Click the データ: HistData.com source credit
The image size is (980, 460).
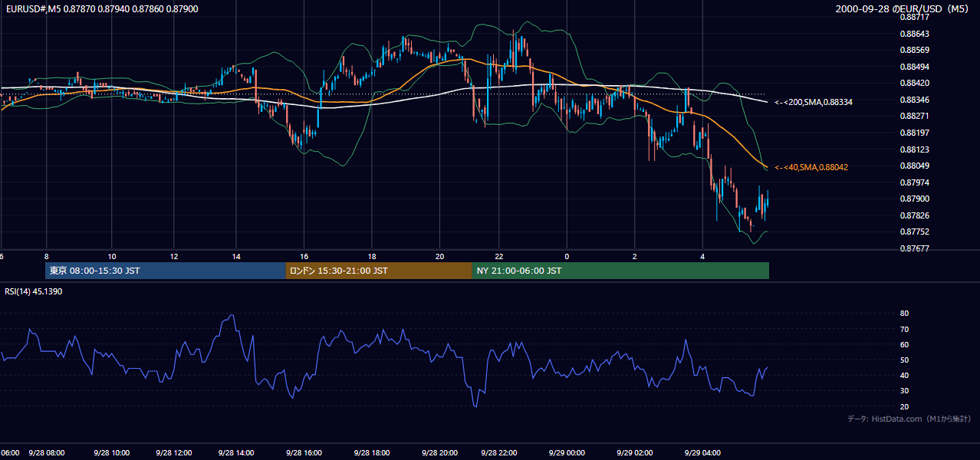pos(909,419)
